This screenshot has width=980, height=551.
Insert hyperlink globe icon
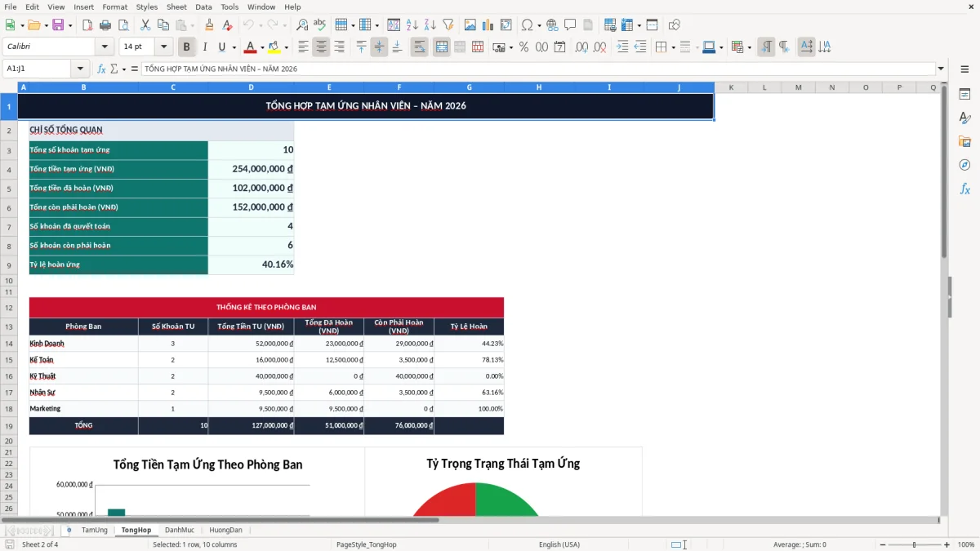coord(552,25)
